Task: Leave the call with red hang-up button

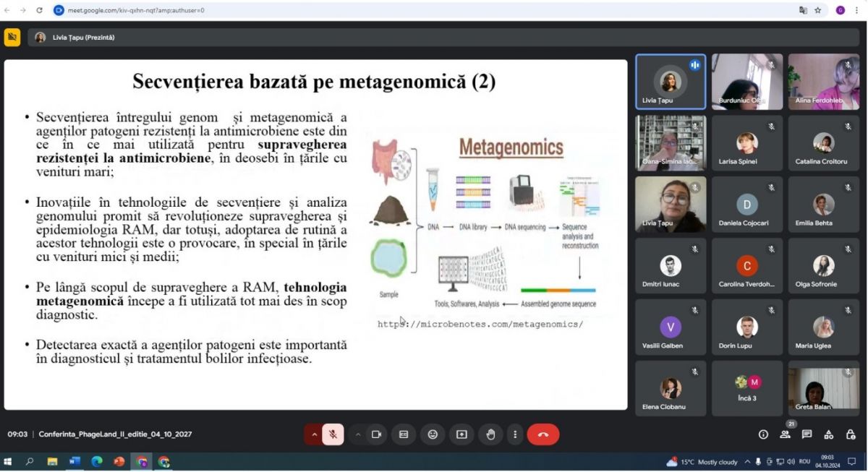Action: [543, 434]
